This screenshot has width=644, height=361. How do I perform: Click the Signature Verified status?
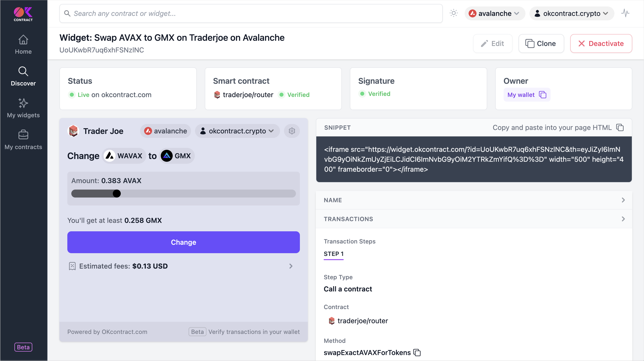pos(374,94)
